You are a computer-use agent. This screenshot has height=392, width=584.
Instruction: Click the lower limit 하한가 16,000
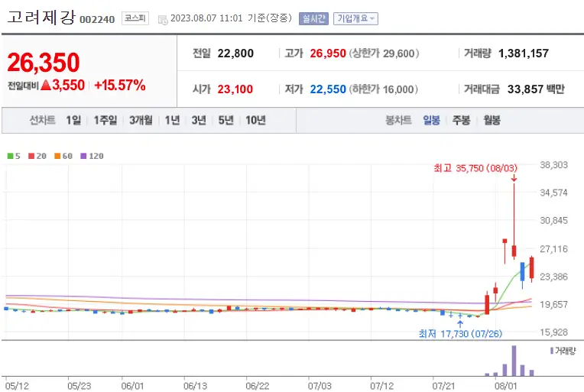tap(383, 89)
